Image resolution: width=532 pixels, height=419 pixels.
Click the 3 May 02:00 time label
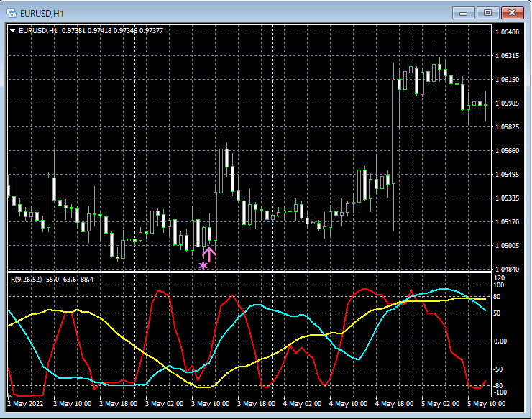(x=164, y=404)
